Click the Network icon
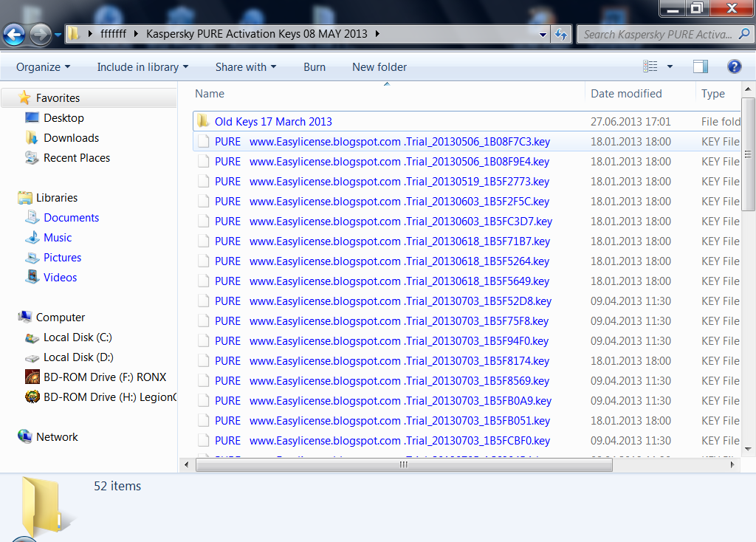 (x=24, y=436)
